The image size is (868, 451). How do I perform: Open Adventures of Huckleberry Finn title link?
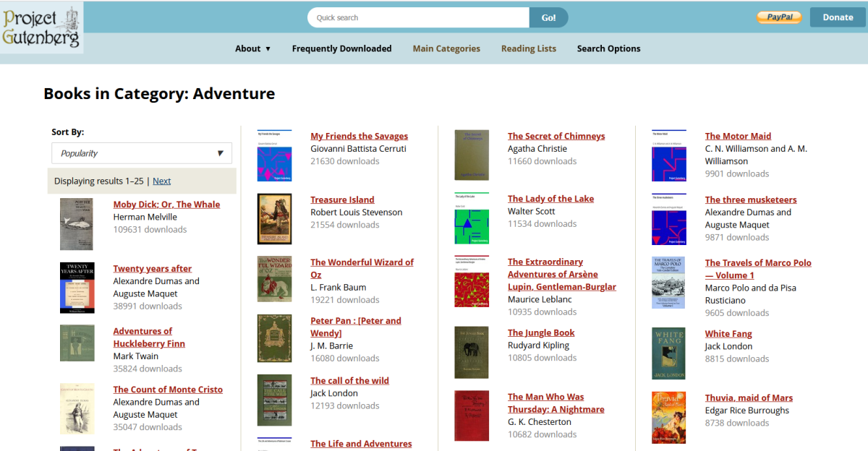(149, 338)
